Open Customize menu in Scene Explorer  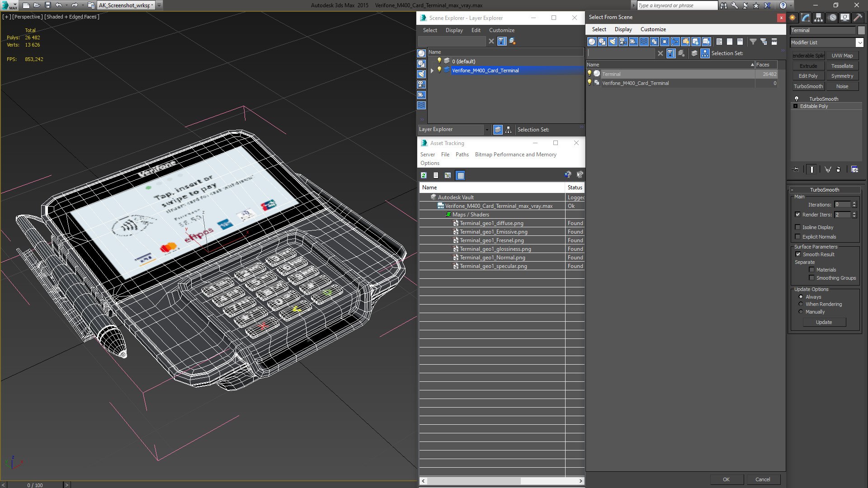[x=501, y=30]
